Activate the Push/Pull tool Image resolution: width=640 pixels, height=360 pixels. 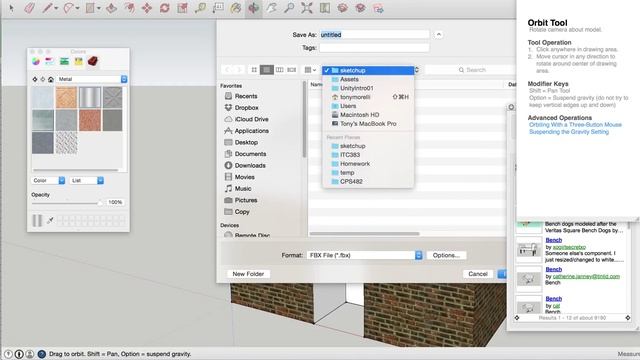click(x=111, y=8)
